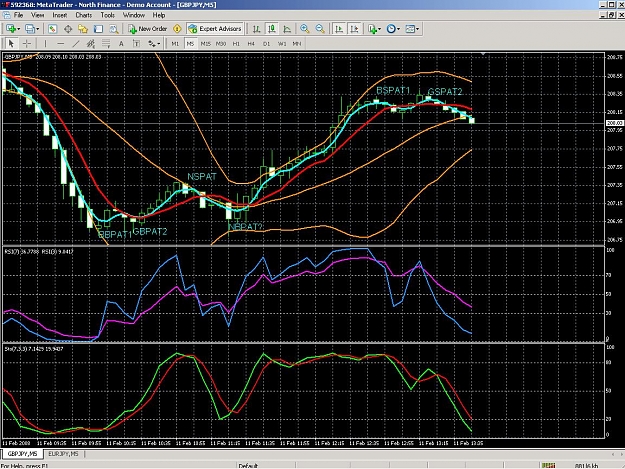Select the trendline drawing tool
Image resolution: width=625 pixels, height=469 pixels.
75,43
